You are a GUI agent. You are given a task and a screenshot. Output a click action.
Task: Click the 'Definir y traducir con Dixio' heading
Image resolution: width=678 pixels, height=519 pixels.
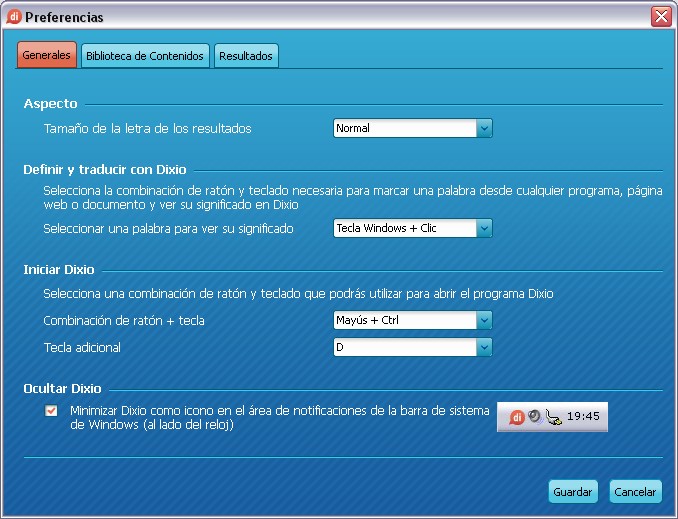tap(105, 170)
